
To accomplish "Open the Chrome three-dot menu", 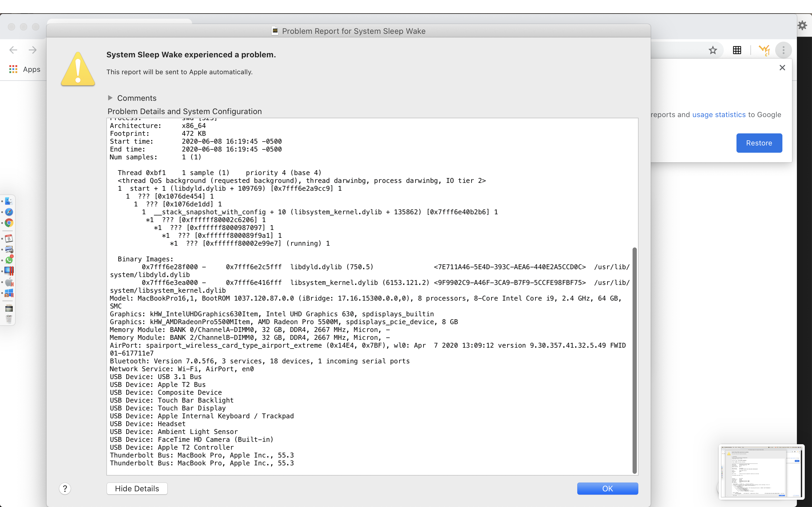I will (x=784, y=50).
